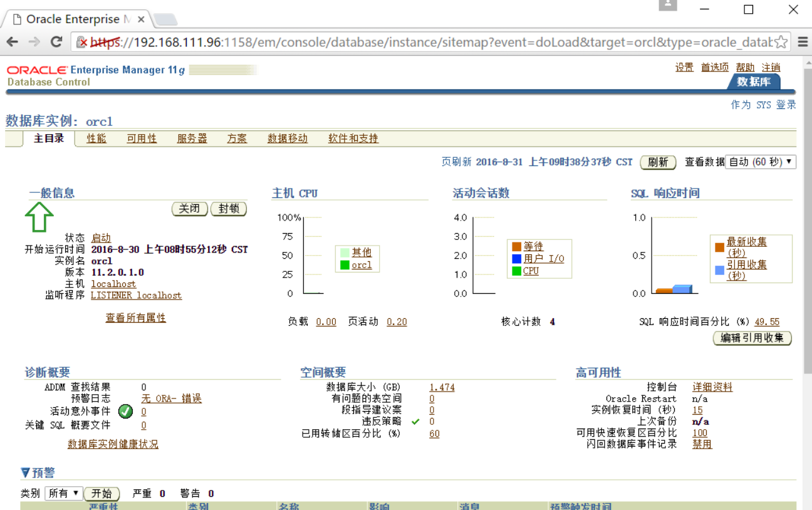Open the LISTENER_localhost link

point(136,295)
